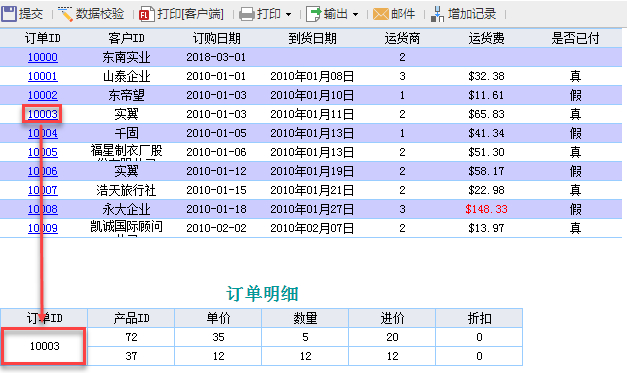
Task: Select the 10003 cell in detail table
Action: [x=44, y=346]
